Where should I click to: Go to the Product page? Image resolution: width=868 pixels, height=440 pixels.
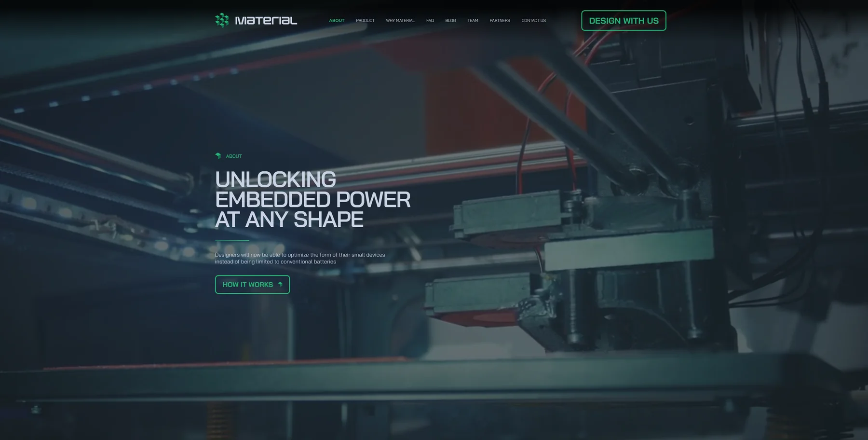(365, 20)
